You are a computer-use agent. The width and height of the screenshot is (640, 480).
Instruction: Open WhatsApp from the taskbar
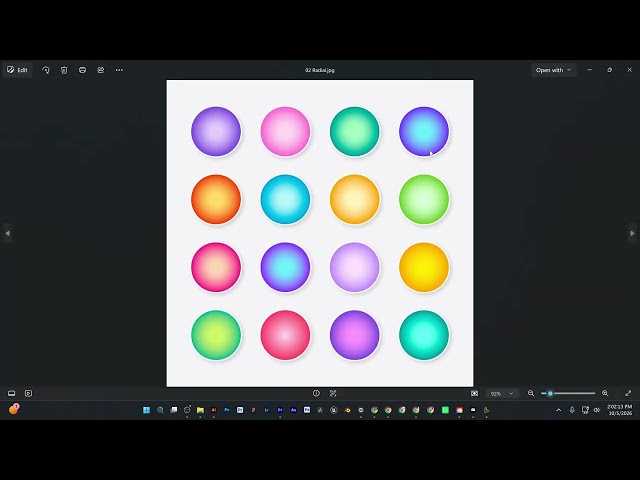pos(445,410)
